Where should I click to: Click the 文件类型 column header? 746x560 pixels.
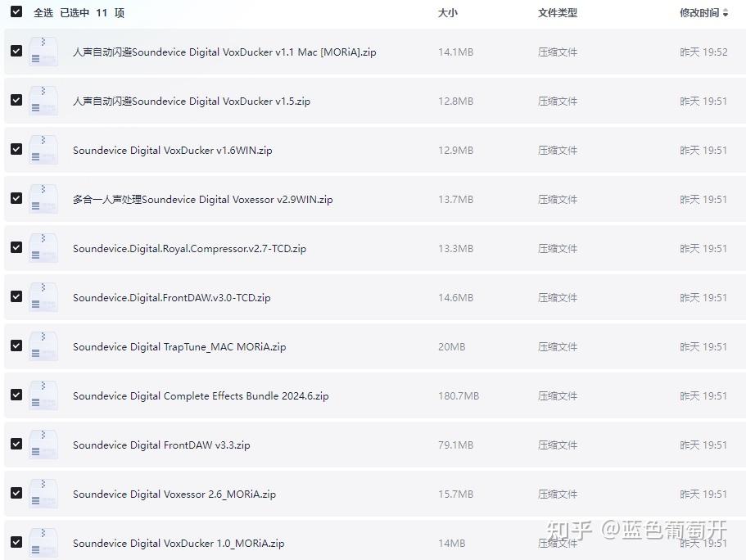pos(557,13)
